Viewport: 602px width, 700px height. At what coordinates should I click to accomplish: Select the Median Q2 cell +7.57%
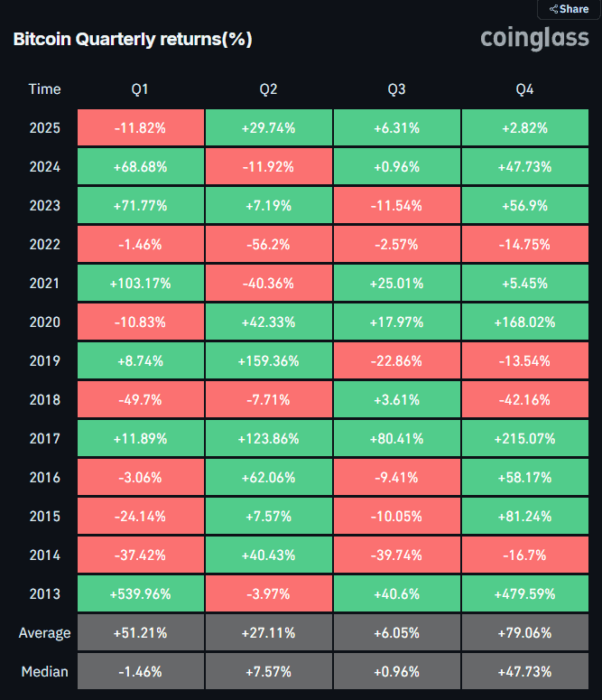pyautogui.click(x=268, y=672)
